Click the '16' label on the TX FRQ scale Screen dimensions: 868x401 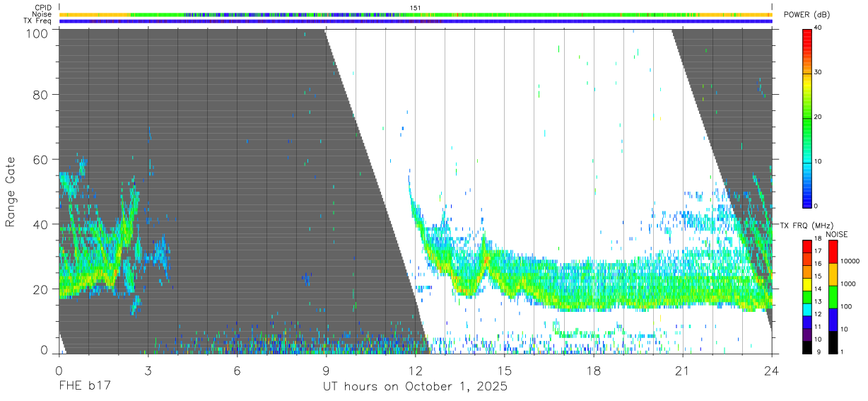point(818,263)
